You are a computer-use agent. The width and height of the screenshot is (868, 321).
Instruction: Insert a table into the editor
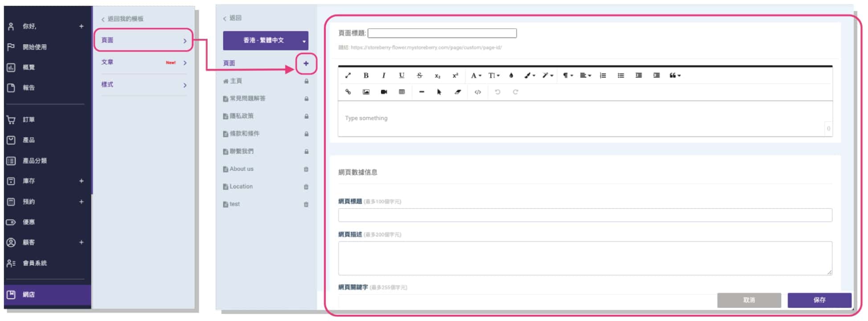coord(401,92)
